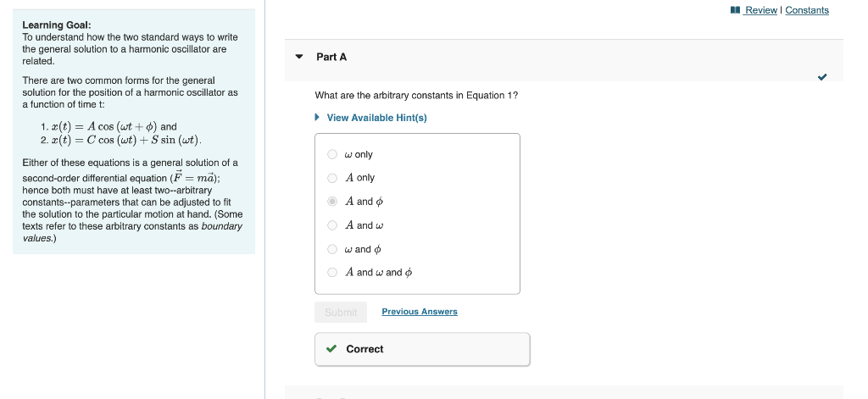Click the green Correct checkmark icon
The width and height of the screenshot is (868, 399).
pyautogui.click(x=331, y=349)
